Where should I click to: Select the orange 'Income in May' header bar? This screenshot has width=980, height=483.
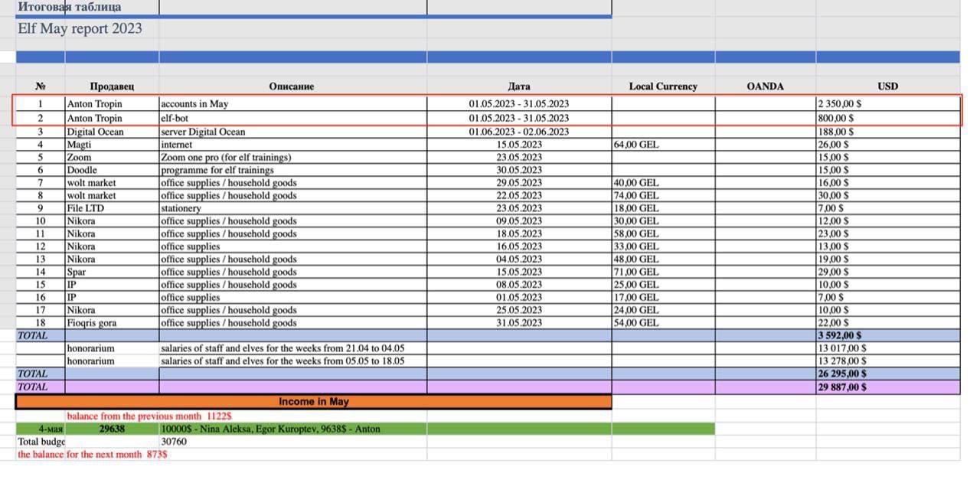coord(313,402)
